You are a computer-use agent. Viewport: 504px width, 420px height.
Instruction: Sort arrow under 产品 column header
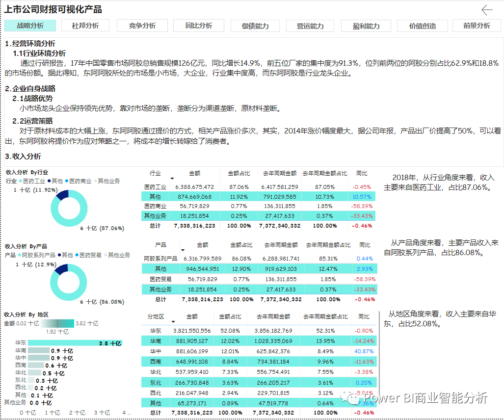click(x=183, y=250)
